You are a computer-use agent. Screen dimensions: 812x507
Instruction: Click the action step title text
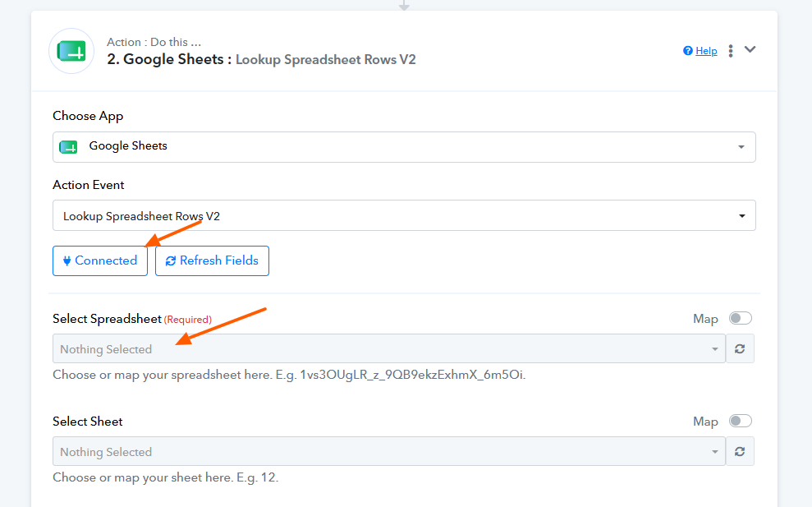click(261, 60)
